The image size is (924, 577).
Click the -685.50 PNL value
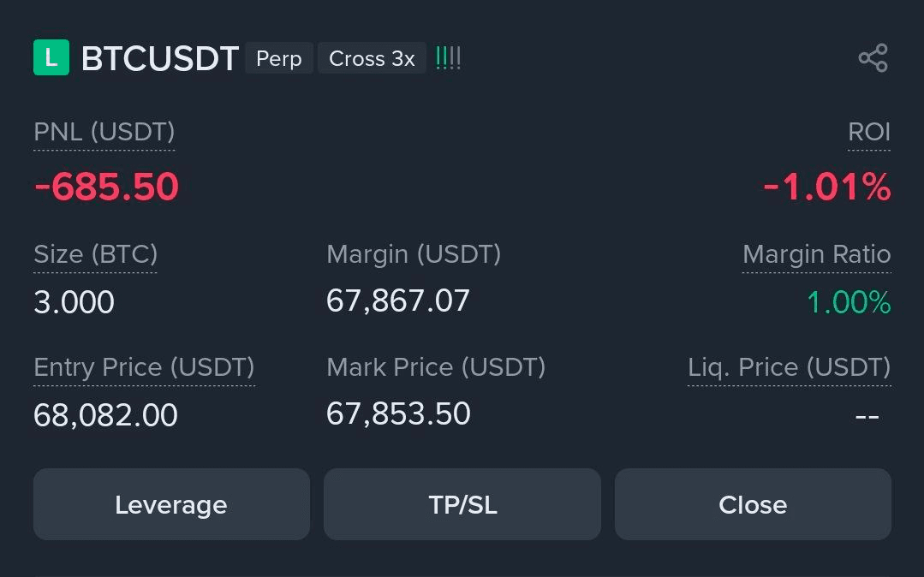106,187
